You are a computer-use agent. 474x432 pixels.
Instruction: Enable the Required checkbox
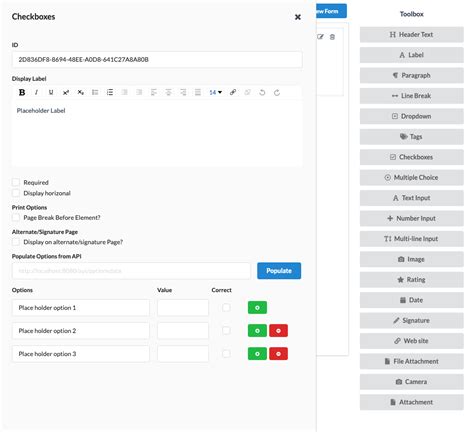click(16, 182)
